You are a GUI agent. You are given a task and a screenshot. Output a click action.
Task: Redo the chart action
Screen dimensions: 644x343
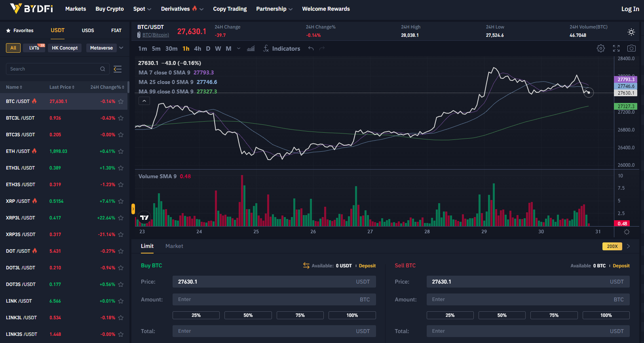pos(322,48)
